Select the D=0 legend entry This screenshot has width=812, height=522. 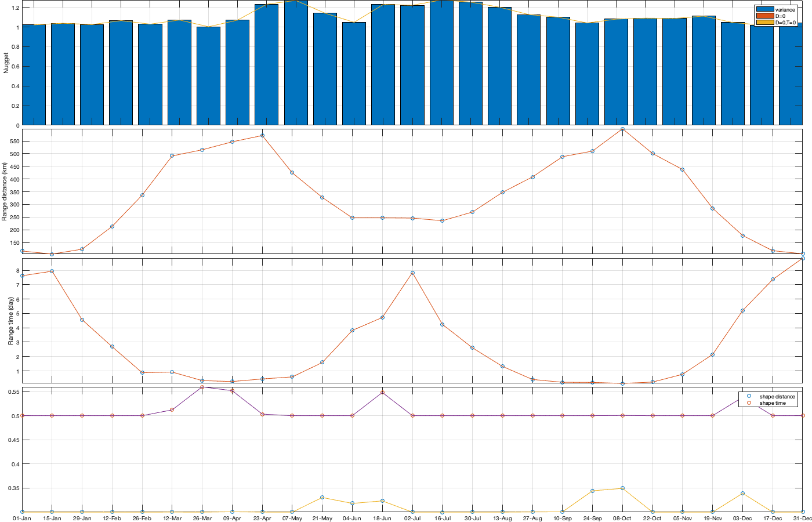click(x=781, y=16)
